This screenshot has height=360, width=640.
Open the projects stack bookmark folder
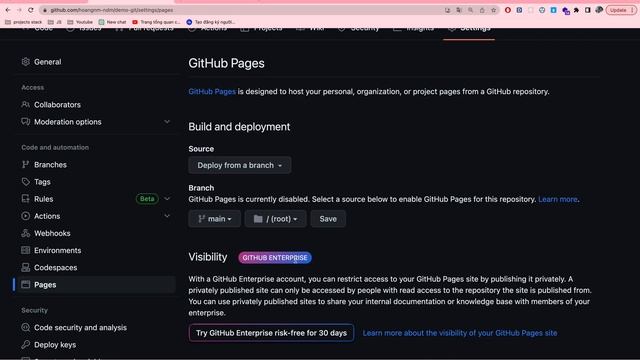[23, 22]
